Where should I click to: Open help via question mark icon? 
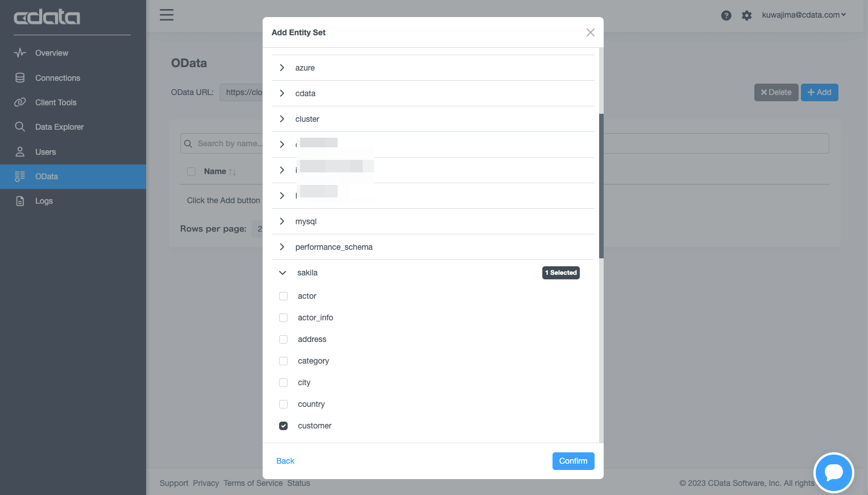(x=726, y=15)
